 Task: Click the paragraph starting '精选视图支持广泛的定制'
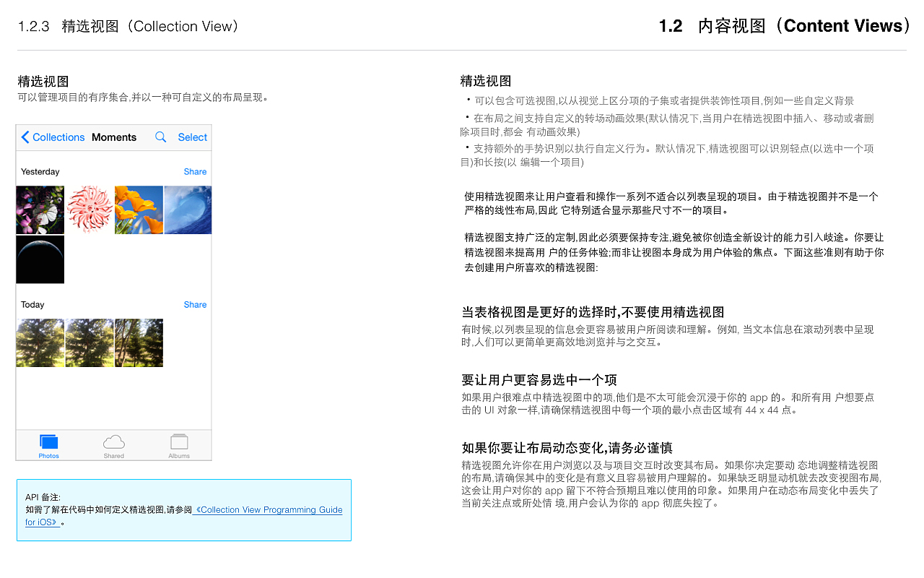(674, 252)
